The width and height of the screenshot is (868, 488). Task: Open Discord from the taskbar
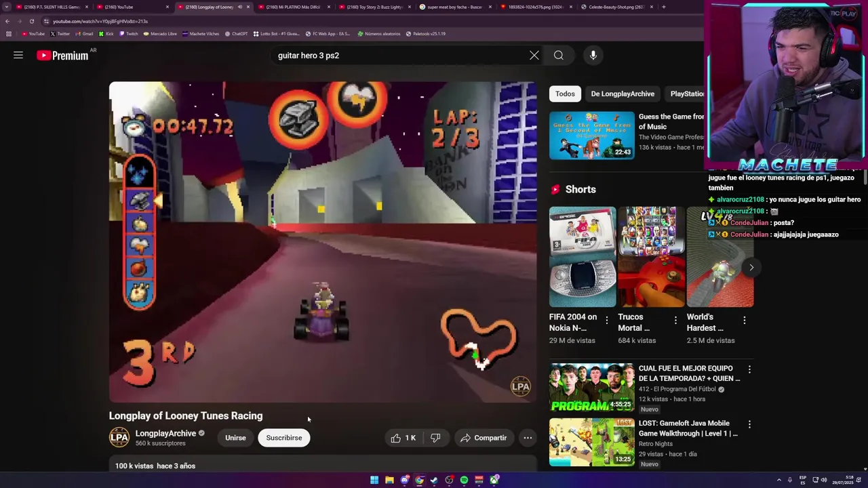(x=405, y=480)
